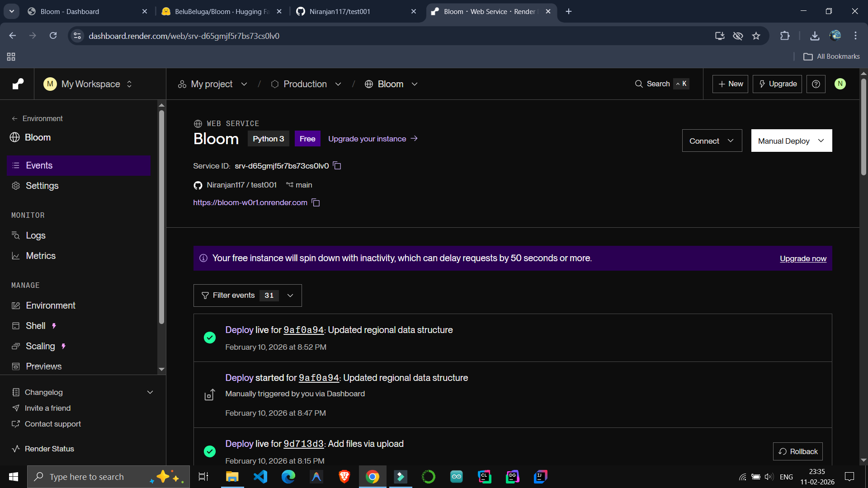Screen dimensions: 868x488
Task: Switch to the Niranjan117/test001 browser tab
Action: tap(340, 11)
